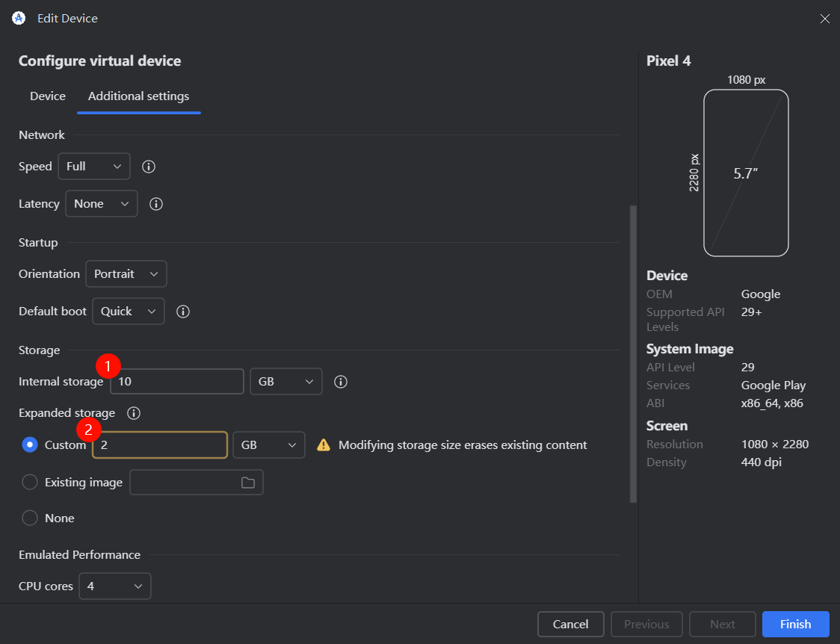
Task: Click the Next button
Action: point(722,624)
